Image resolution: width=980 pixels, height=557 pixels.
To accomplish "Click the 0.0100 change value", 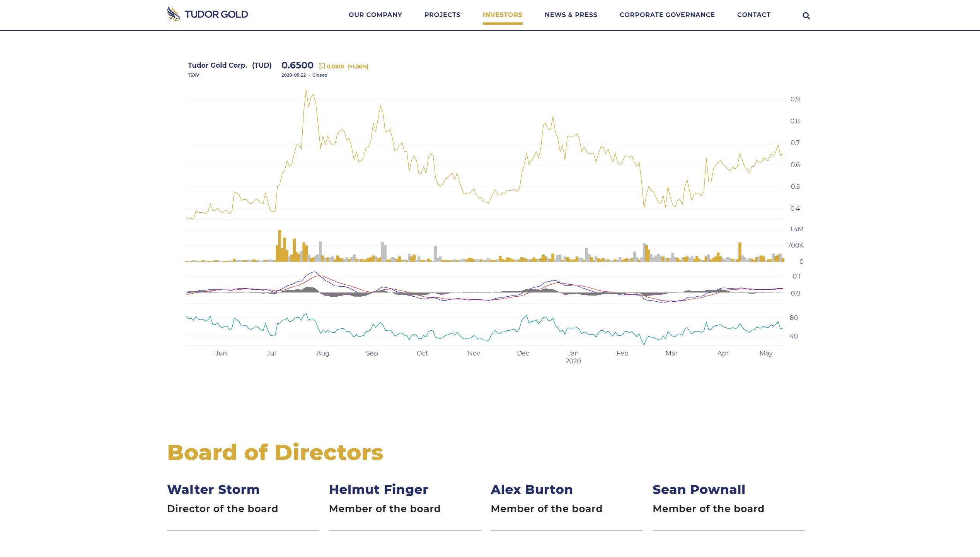I will pyautogui.click(x=335, y=67).
